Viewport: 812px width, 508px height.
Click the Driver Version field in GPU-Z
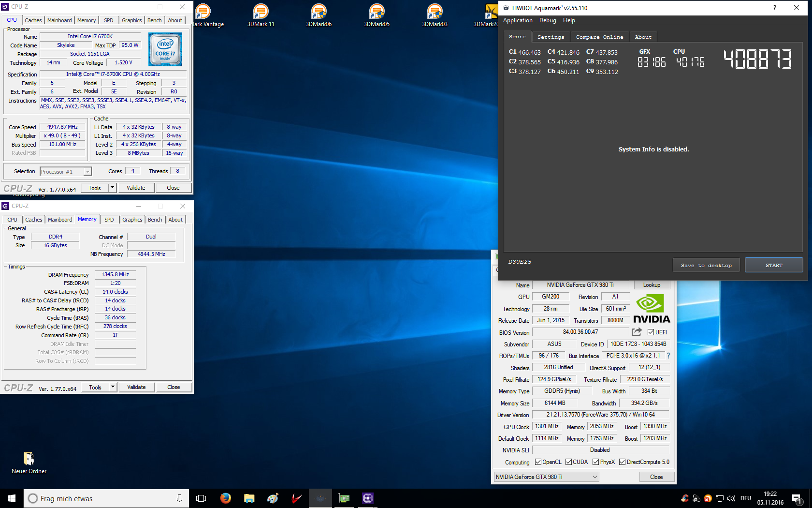coord(600,415)
